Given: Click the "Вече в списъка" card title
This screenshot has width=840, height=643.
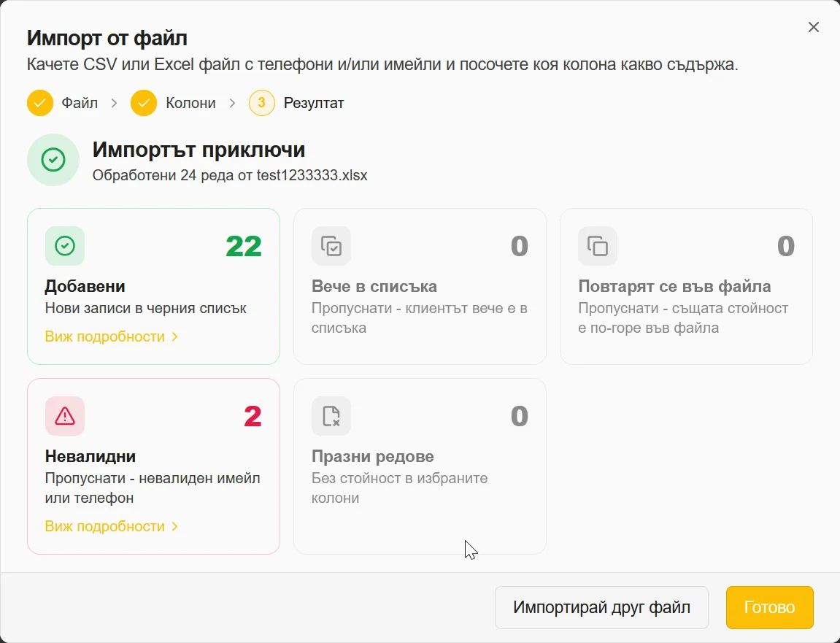Looking at the screenshot, I should 374,287.
